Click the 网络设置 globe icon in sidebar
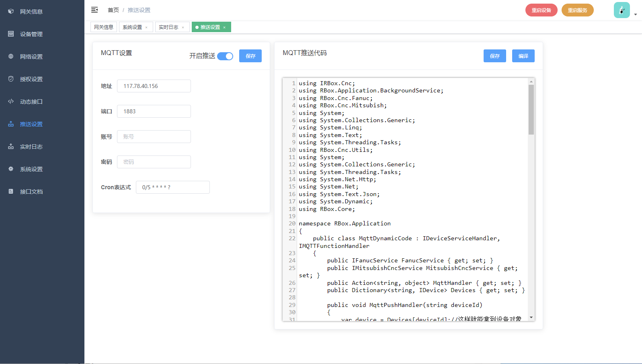Image resolution: width=642 pixels, height=364 pixels. point(11,57)
